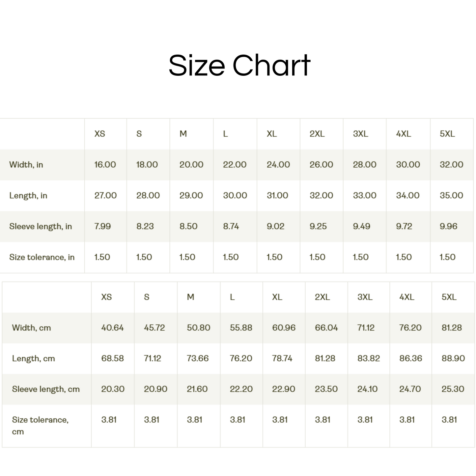Click the Width, in row label
Screen dimensions: 476x476
pos(26,165)
